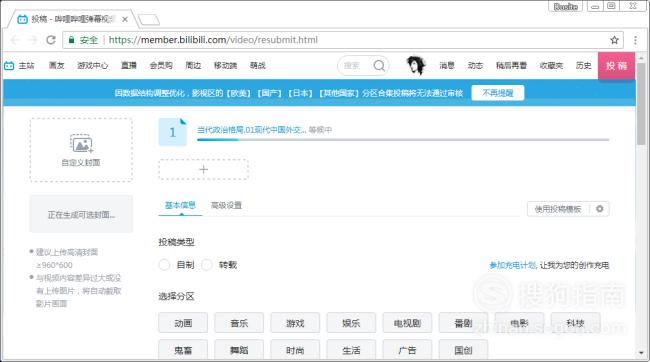Choose the 生活 category
This screenshot has height=362, width=650.
pos(351,350)
